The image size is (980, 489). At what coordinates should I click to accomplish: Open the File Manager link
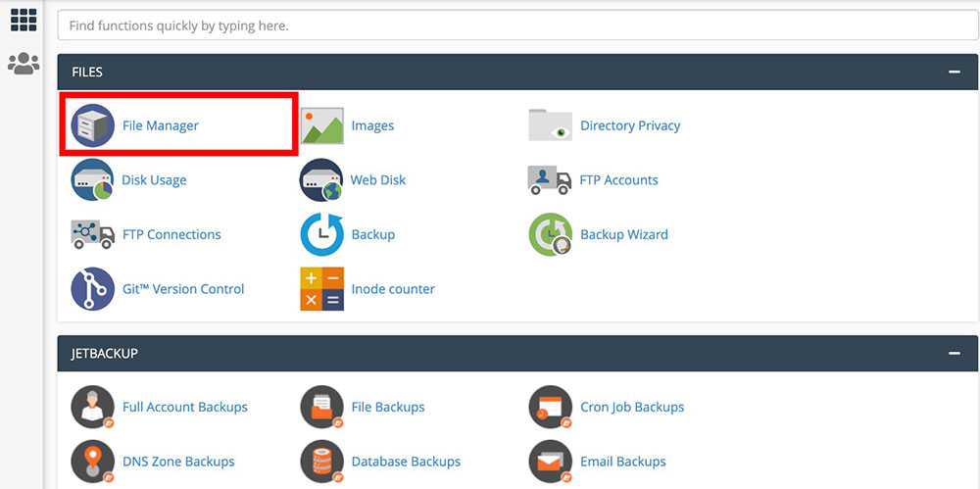[161, 125]
